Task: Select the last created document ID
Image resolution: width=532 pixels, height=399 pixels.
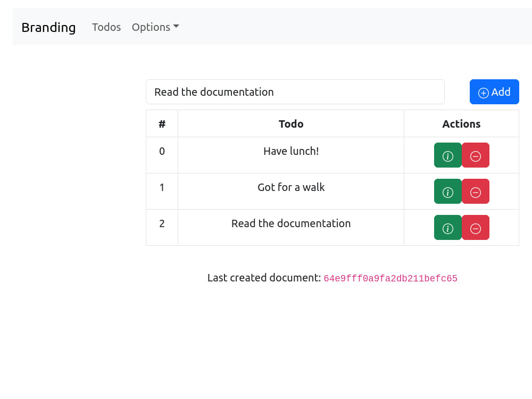Action: click(390, 279)
